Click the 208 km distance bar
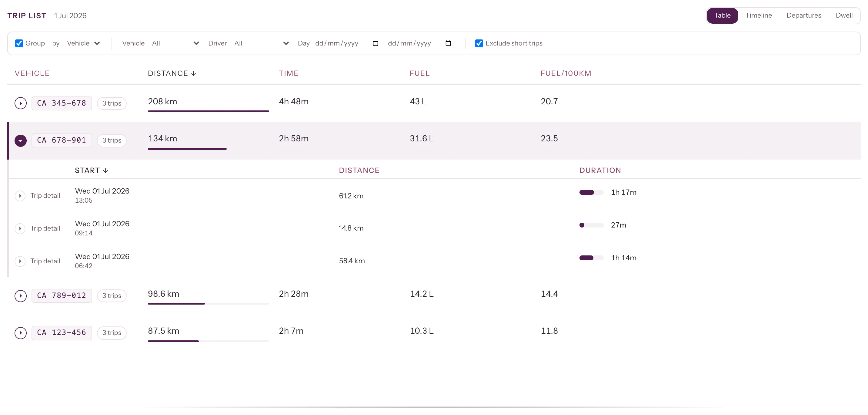 (x=208, y=111)
